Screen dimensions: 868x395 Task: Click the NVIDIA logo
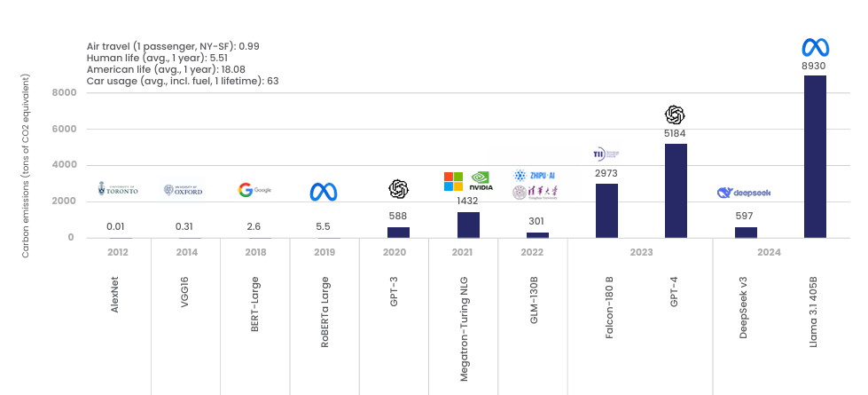480,181
